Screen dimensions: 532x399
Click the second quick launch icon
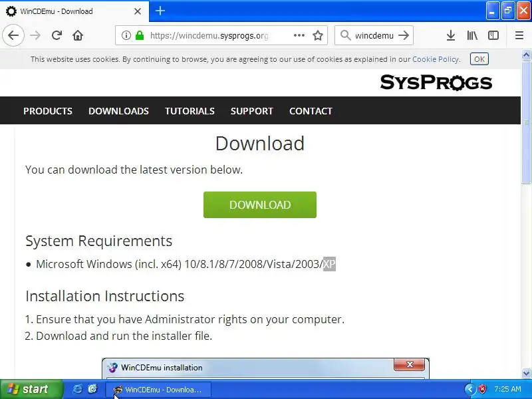92,389
